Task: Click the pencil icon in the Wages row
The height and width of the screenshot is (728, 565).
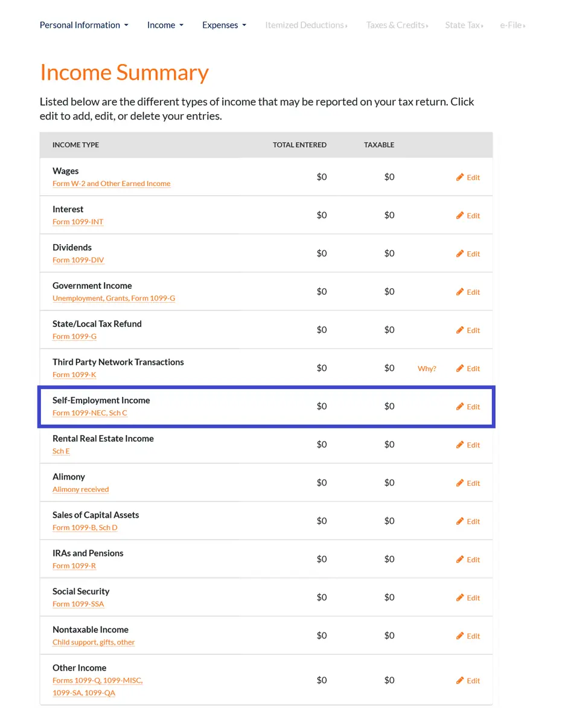Action: [x=460, y=177]
